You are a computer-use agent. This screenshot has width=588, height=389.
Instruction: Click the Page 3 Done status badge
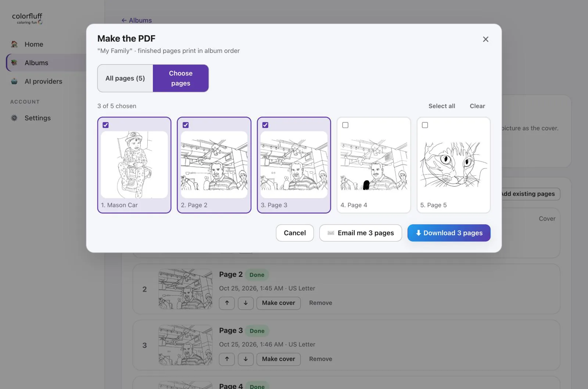257,331
